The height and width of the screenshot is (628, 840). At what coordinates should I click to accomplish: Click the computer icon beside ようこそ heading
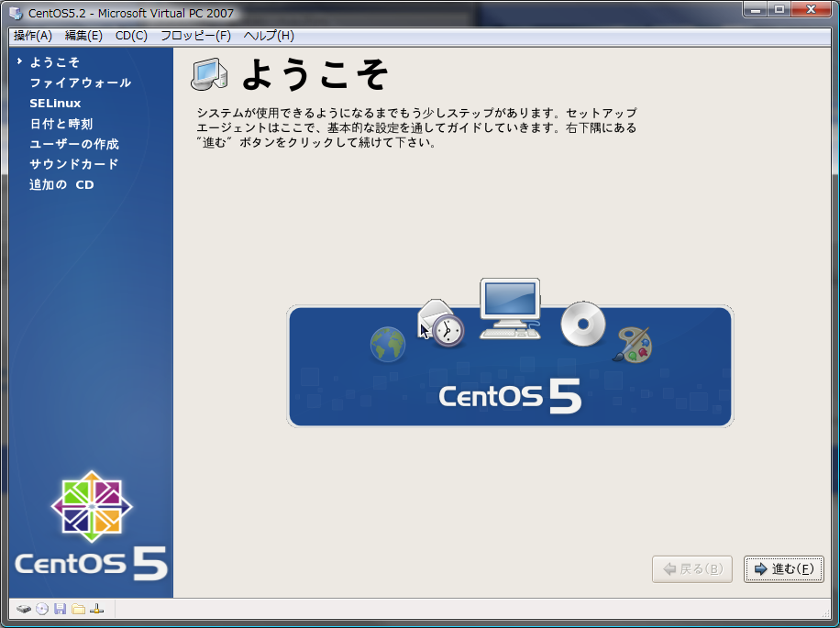[209, 74]
